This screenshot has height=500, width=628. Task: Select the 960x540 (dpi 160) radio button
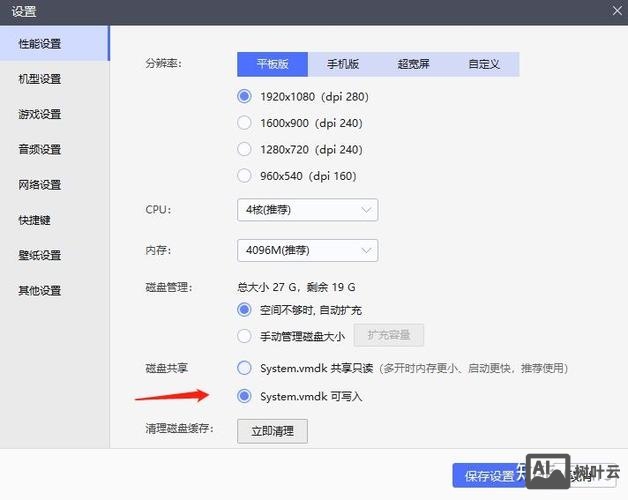244,175
